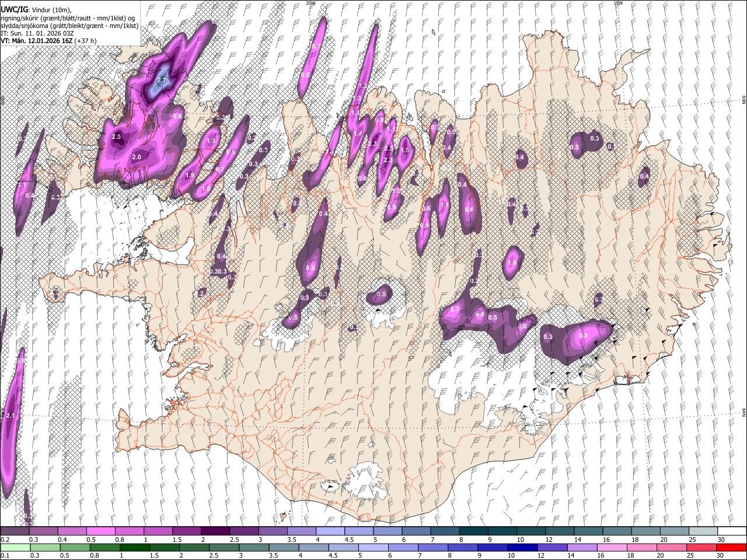The width and height of the screenshot is (747, 560).
Task: Click the 2.1 value near left edge
Action: [9, 415]
